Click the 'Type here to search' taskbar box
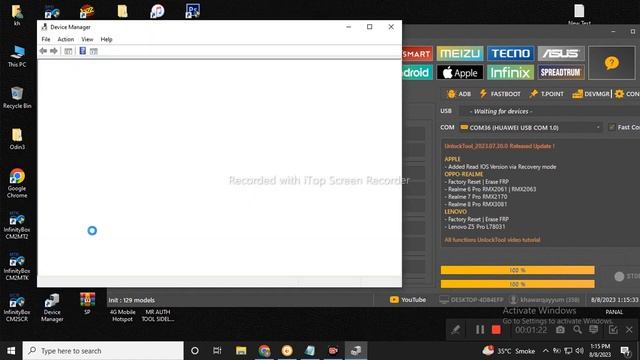Viewport: 640px width, 360px height. point(103,351)
